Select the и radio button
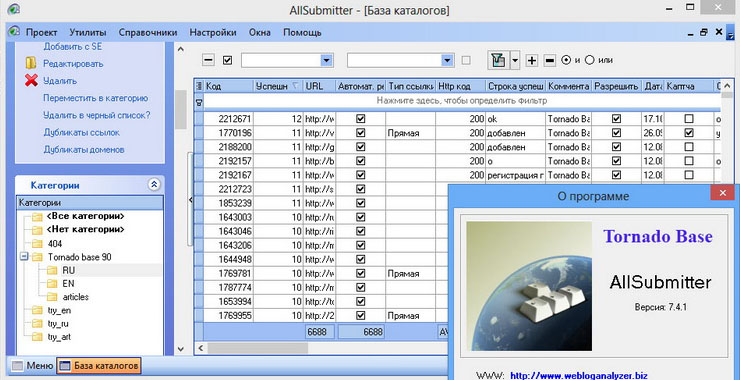 pyautogui.click(x=566, y=60)
